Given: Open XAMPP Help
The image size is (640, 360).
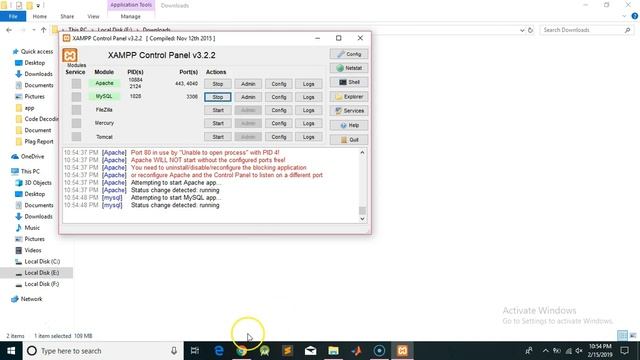Looking at the screenshot, I should pos(349,125).
